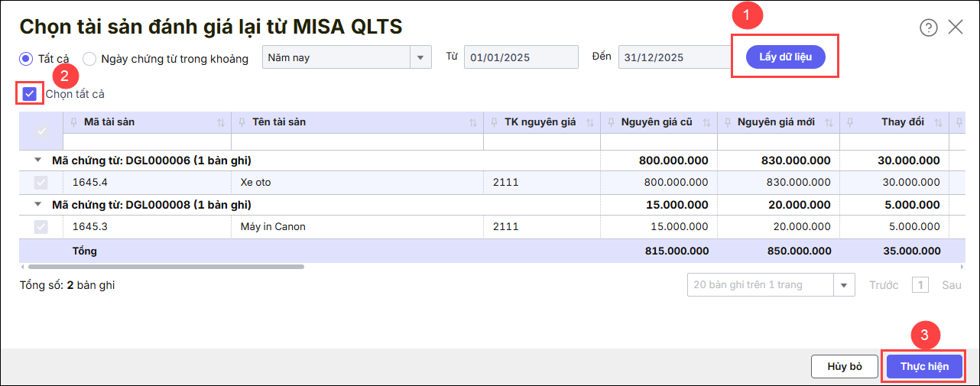Viewport: 980px width, 386px height.
Task: Click pin icon in Tên tài sản header
Action: tap(242, 122)
